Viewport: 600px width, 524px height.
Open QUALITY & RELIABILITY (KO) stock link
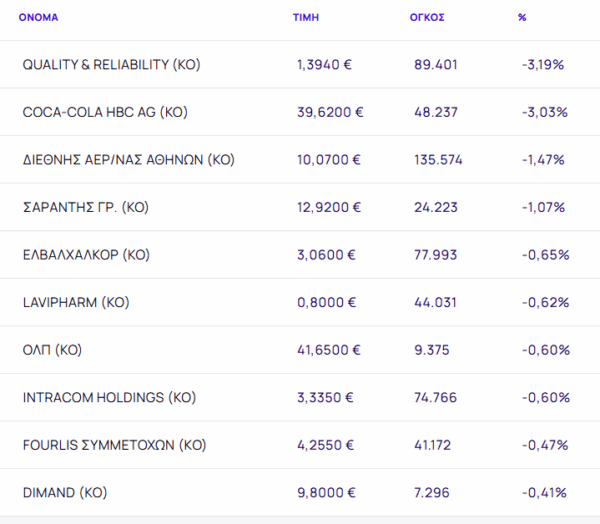pos(111,65)
